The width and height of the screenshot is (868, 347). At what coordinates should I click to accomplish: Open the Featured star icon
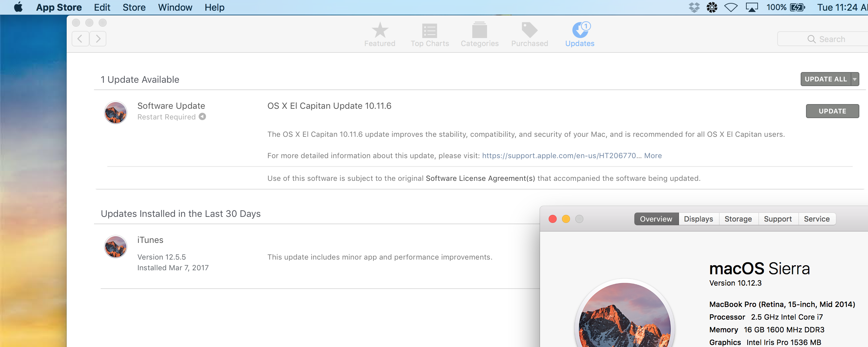pos(380,30)
